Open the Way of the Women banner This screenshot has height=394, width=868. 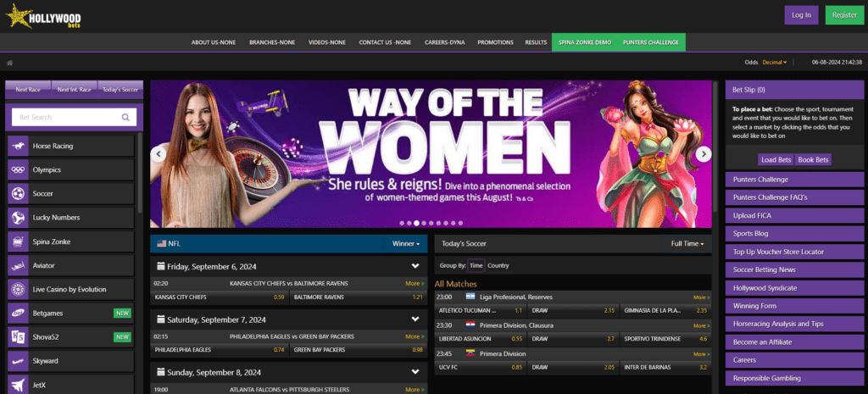pyautogui.click(x=431, y=154)
